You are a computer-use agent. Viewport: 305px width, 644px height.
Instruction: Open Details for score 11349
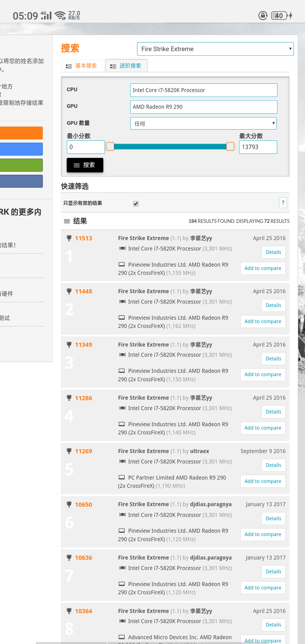[x=273, y=359]
